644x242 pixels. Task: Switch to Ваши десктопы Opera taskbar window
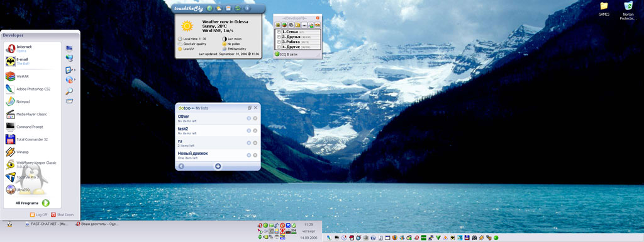tap(97, 224)
